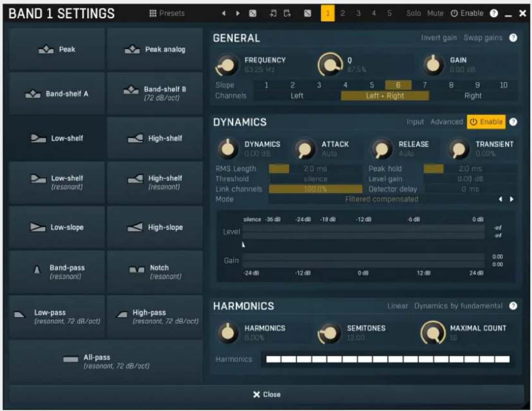The height and width of the screenshot is (411, 532).
Task: Open the Presets grid menu
Action: point(167,13)
